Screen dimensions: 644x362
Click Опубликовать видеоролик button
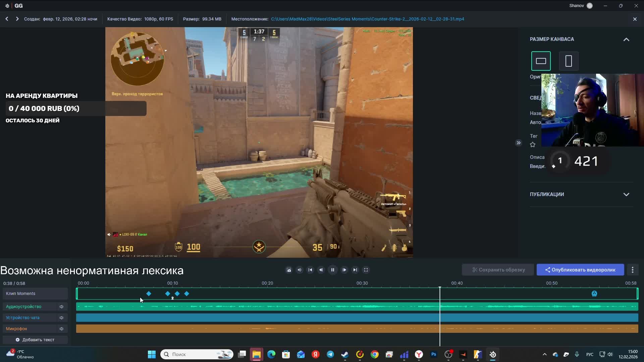point(580,270)
